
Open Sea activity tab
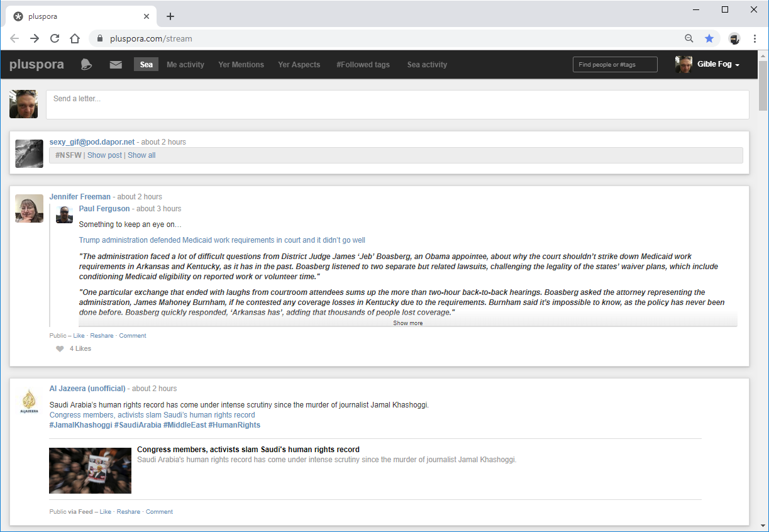pyautogui.click(x=427, y=64)
